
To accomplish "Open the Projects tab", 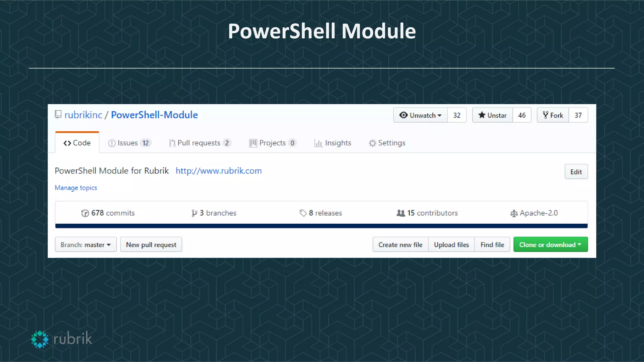I will 273,143.
